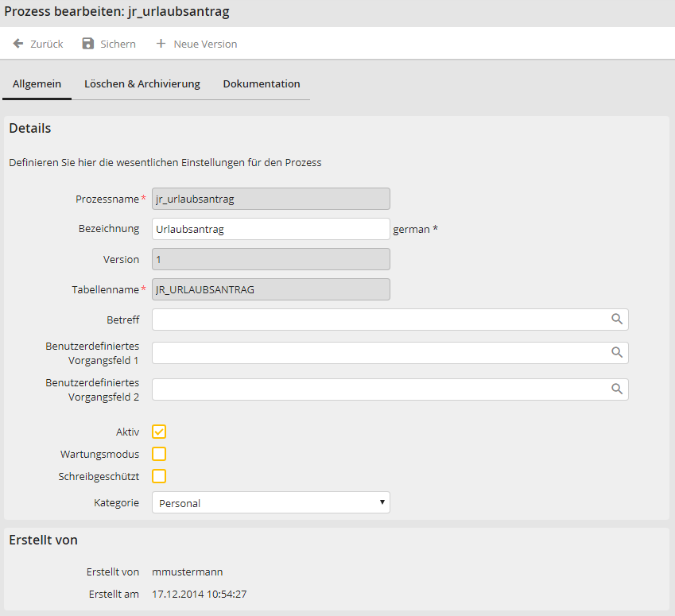The image size is (675, 616).
Task: Open search for Benutzerdefiniertes Vorgangsfeld 2
Action: point(616,389)
